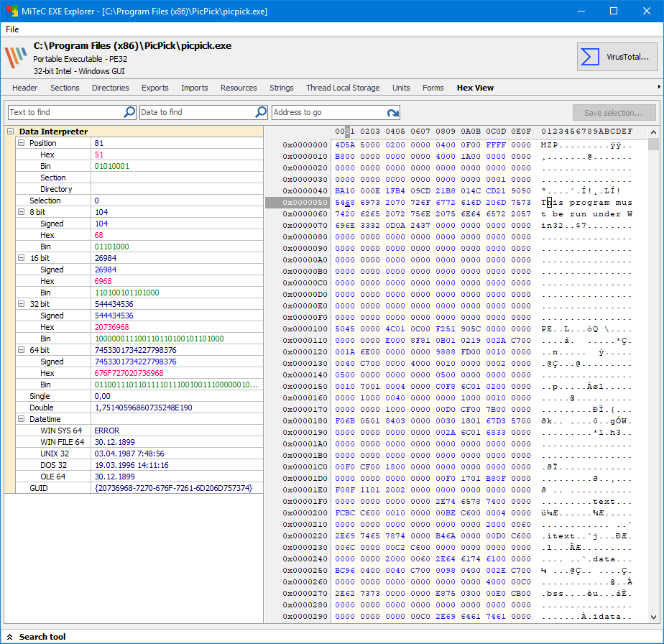Click the Directory row in Data Interpreter
This screenshot has height=644, width=664.
[x=139, y=189]
